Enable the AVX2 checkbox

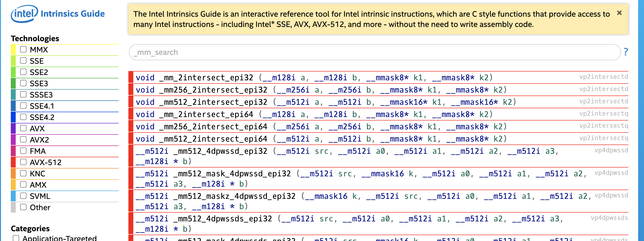pyautogui.click(x=23, y=139)
